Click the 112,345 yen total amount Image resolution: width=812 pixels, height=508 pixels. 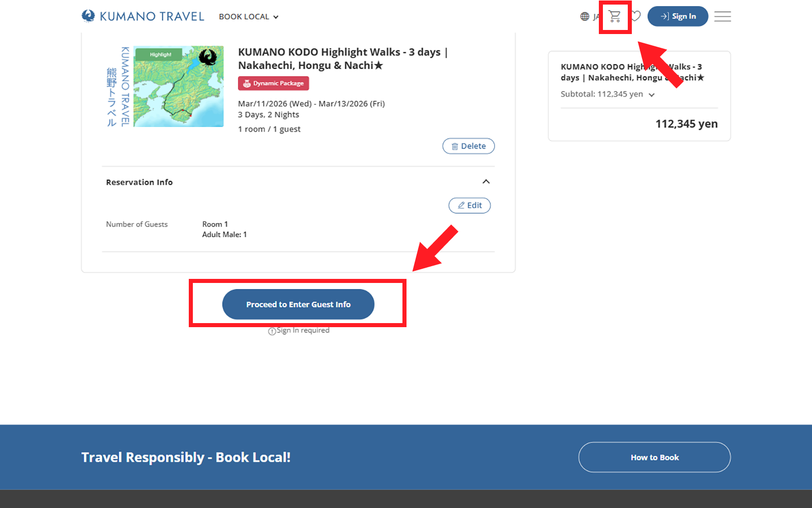(x=686, y=124)
